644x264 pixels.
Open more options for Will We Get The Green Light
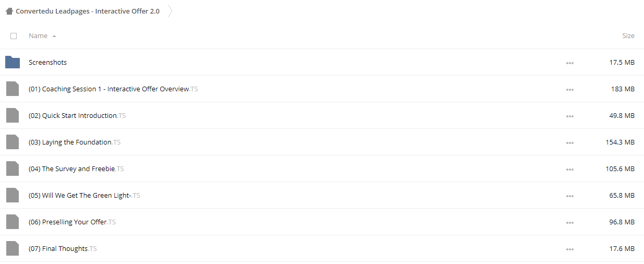(x=569, y=196)
